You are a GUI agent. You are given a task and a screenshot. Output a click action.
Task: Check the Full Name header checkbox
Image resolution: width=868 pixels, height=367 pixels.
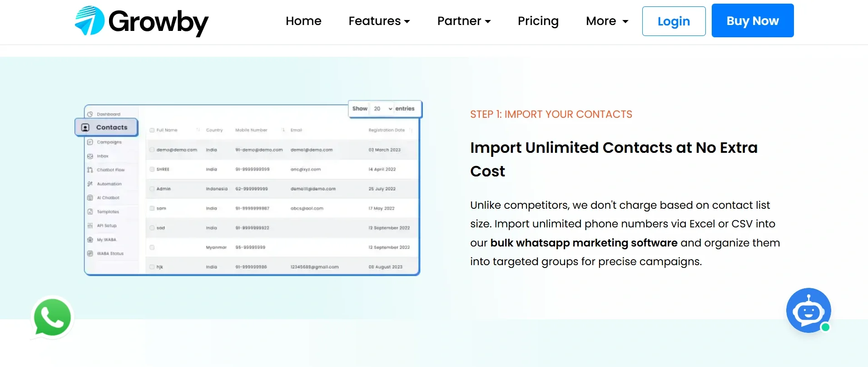152,130
